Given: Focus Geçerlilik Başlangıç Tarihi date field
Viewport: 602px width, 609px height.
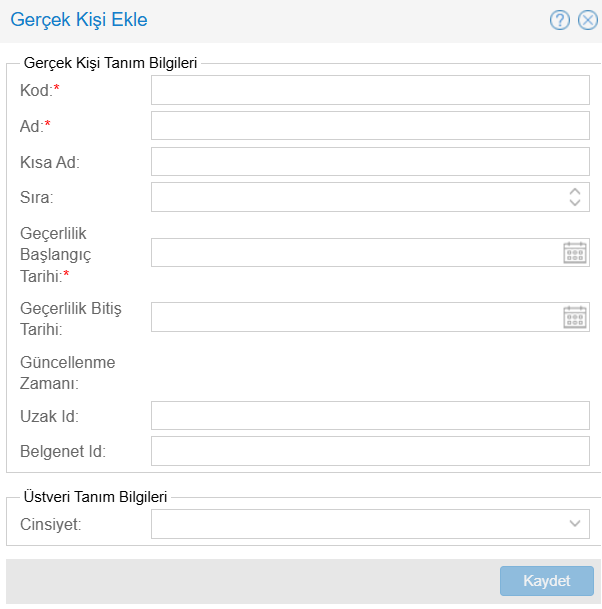Looking at the screenshot, I should [355, 252].
